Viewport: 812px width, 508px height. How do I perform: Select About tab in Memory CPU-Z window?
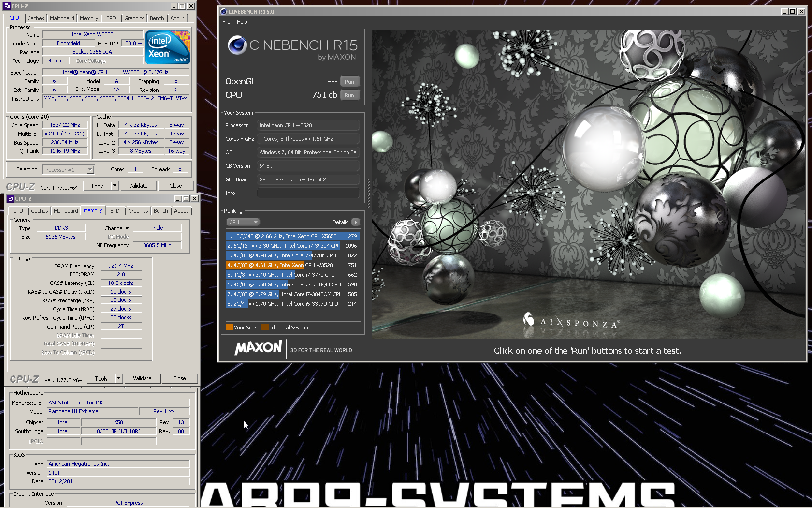[x=181, y=211]
